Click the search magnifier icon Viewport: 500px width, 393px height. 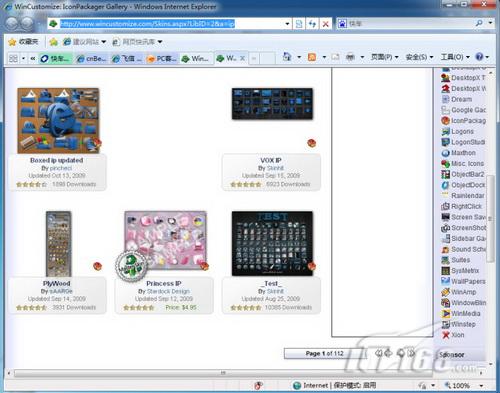(479, 23)
